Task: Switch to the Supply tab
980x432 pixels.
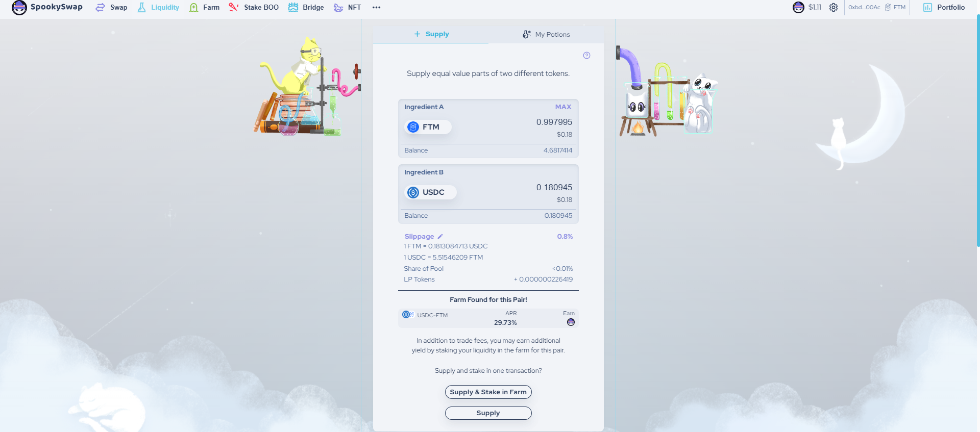Action: coord(431,34)
